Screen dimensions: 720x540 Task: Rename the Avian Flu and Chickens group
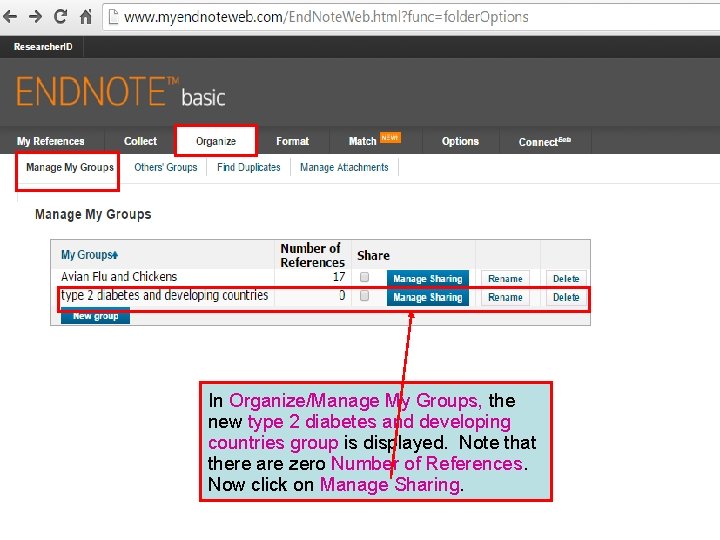(505, 279)
